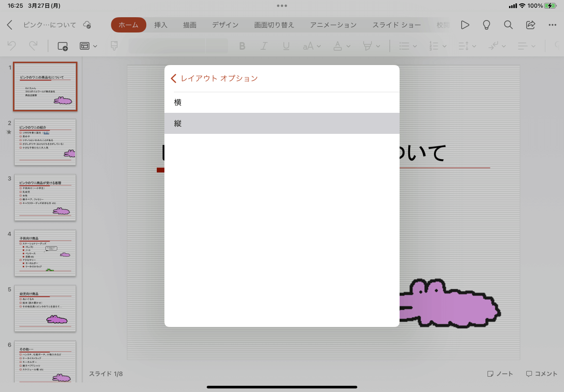Tap the battery indicator in status bar
564x392 pixels.
(550, 6)
